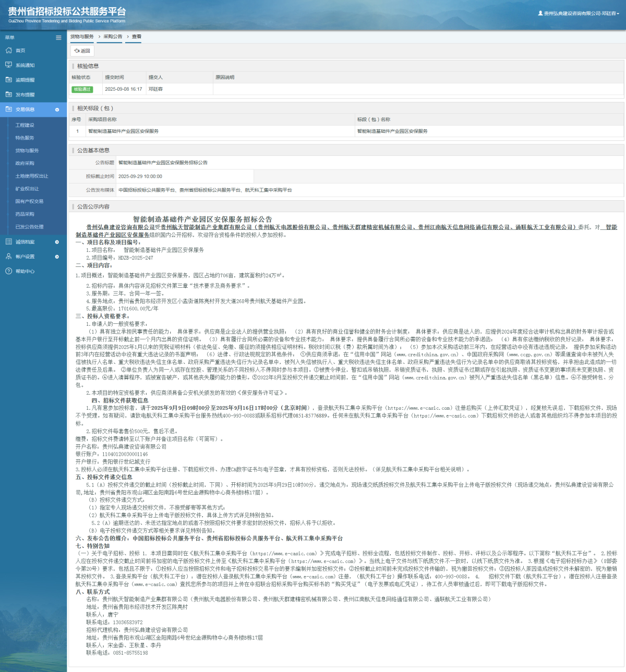Click the 逾期提醒 folder icon

tap(8, 80)
